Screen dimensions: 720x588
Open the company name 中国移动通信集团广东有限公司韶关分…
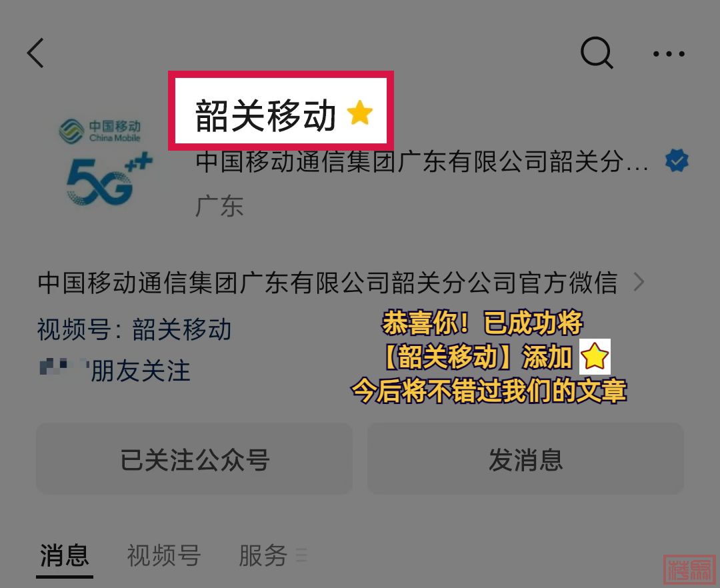click(423, 161)
